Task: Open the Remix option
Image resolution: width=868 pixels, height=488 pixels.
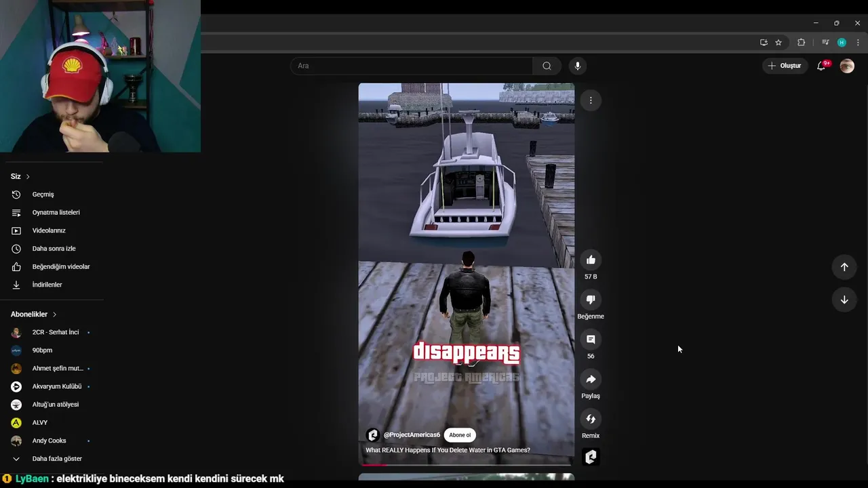Action: click(591, 419)
